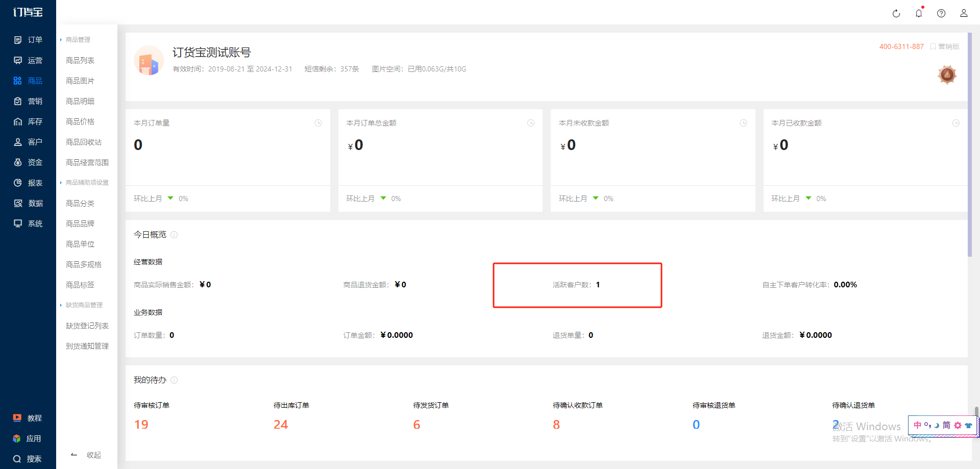The image size is (980, 469).
Task: Collapse submenu with 收起 button
Action: [86, 455]
